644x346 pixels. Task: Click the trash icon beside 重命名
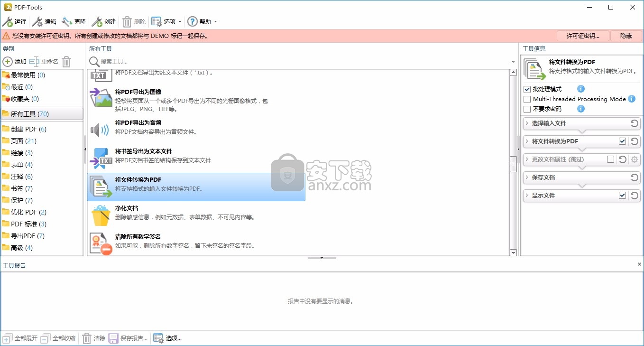coord(66,62)
